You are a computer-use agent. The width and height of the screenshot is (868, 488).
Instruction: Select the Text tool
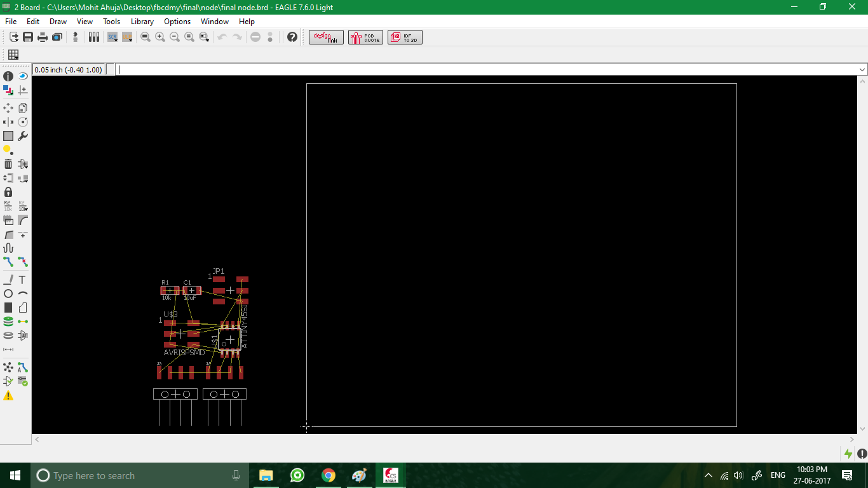click(23, 280)
